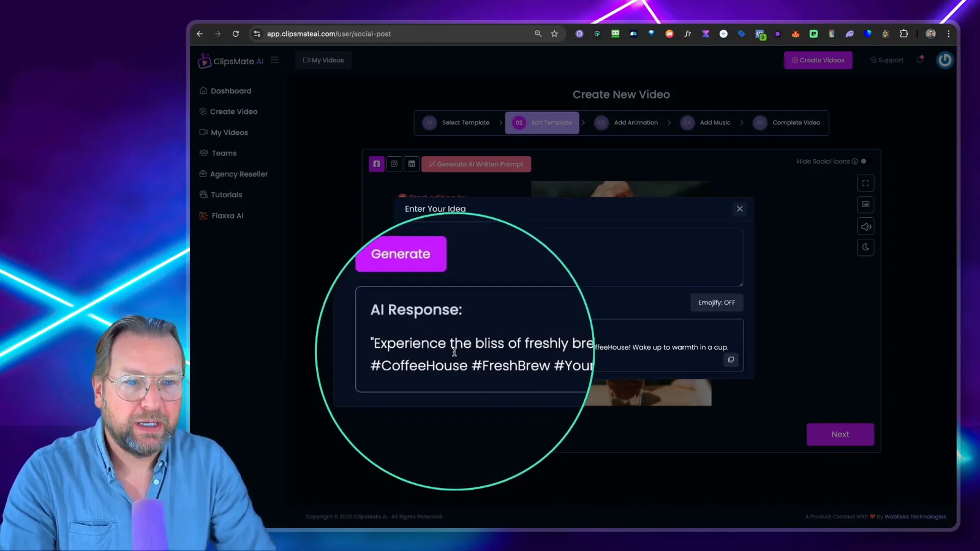Open Create Video in the sidebar
This screenshot has height=551, width=980.
click(228, 111)
